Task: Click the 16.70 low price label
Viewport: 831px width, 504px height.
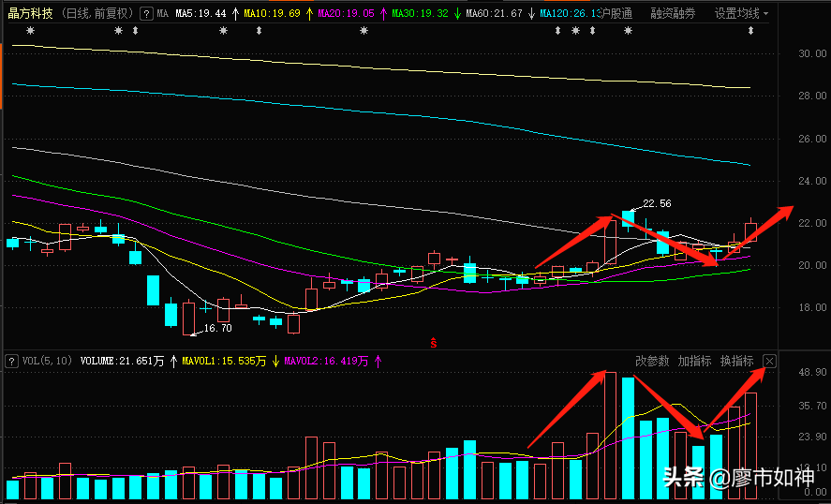Action: (x=217, y=328)
